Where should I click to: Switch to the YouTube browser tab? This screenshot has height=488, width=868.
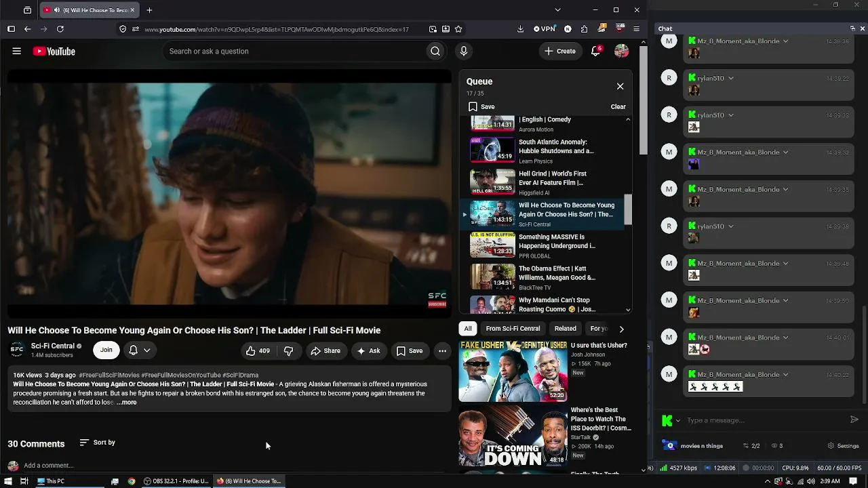[88, 10]
